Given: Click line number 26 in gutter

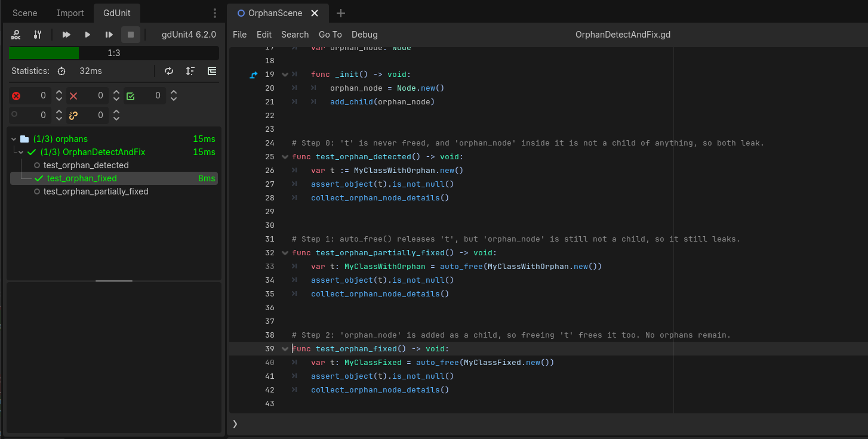Looking at the screenshot, I should (x=269, y=171).
